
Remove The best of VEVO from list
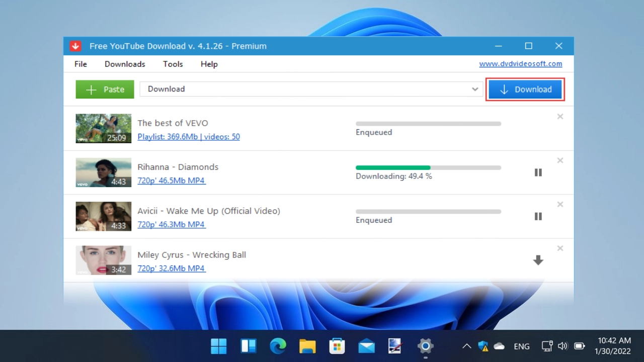click(x=560, y=117)
